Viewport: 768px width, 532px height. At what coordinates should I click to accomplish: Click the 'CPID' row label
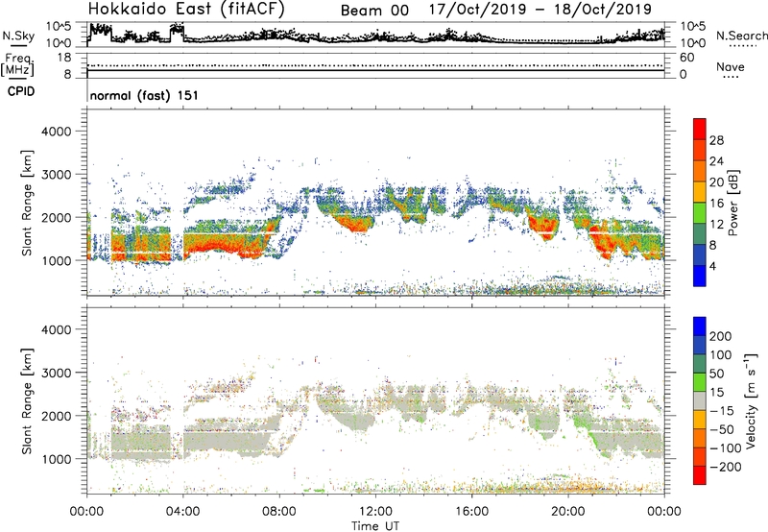click(x=21, y=91)
